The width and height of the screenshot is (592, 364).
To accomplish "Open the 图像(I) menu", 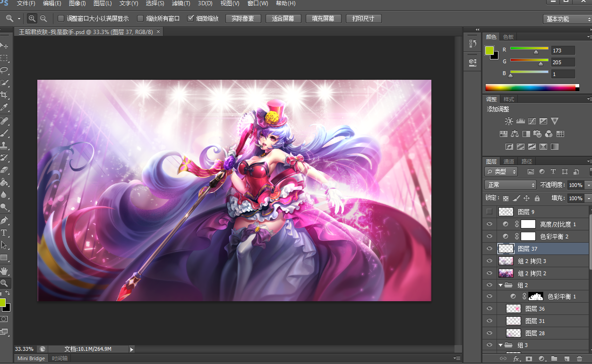I will point(77,3).
